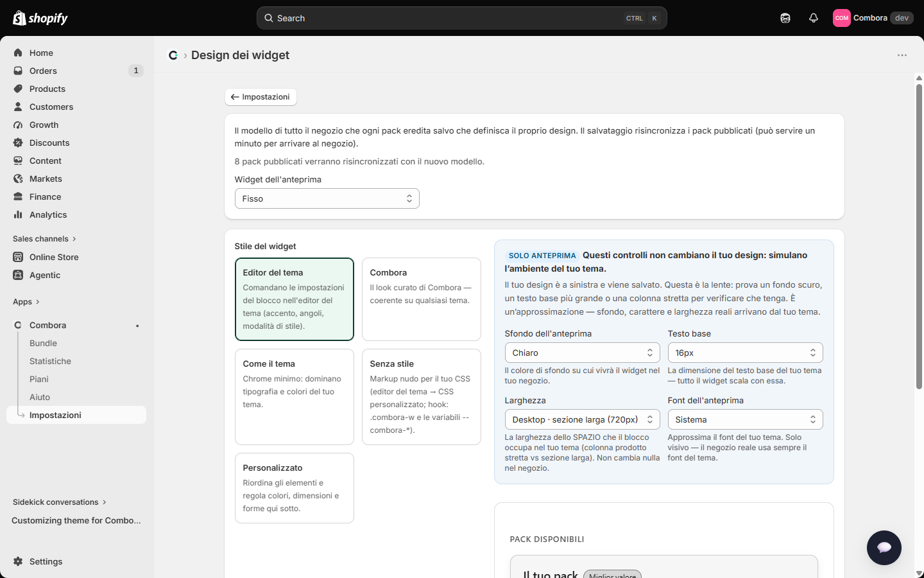
Task: Click the Home icon in sidebar
Action: [18, 53]
